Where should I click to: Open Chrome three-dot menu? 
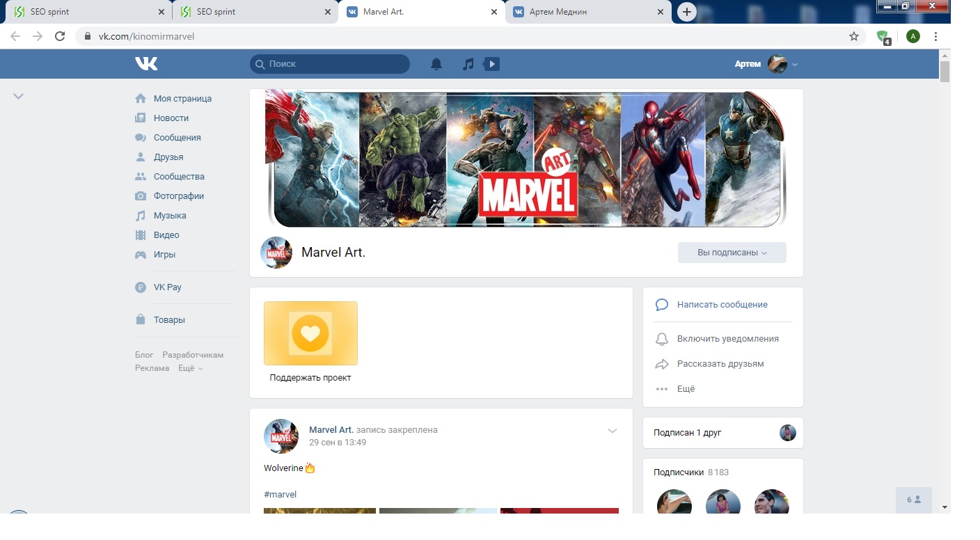[x=936, y=36]
